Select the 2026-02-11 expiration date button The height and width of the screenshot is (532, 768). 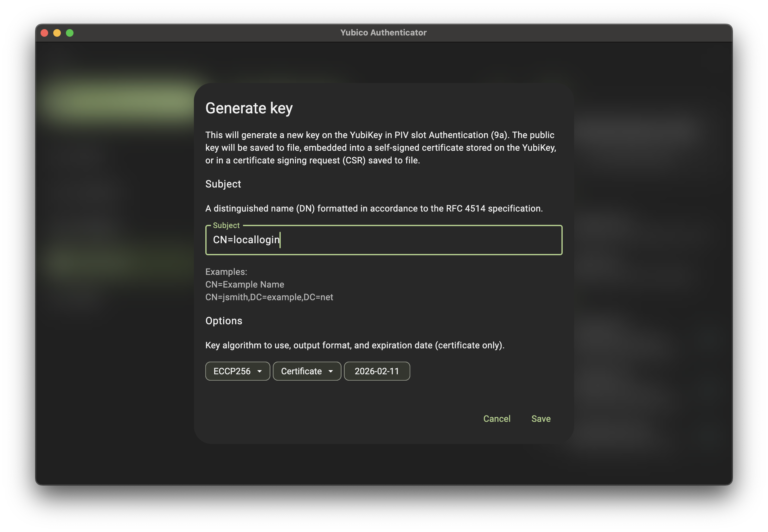(x=377, y=371)
